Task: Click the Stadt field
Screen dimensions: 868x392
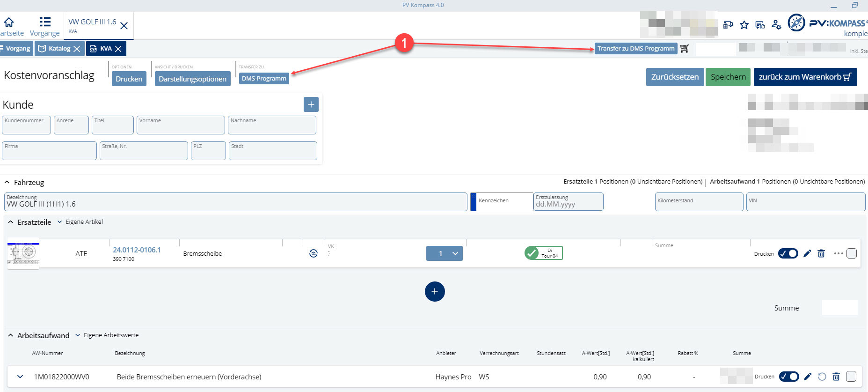Action: coord(273,151)
